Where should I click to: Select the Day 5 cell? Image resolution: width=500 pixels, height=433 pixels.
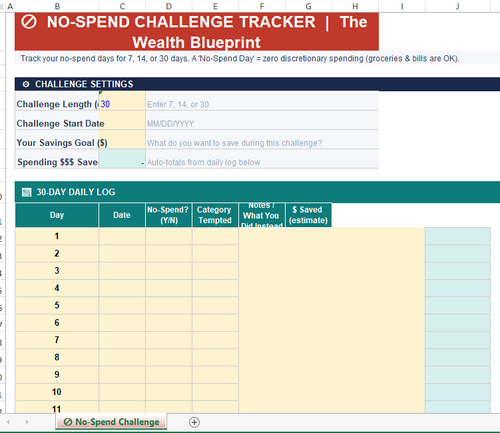click(57, 305)
